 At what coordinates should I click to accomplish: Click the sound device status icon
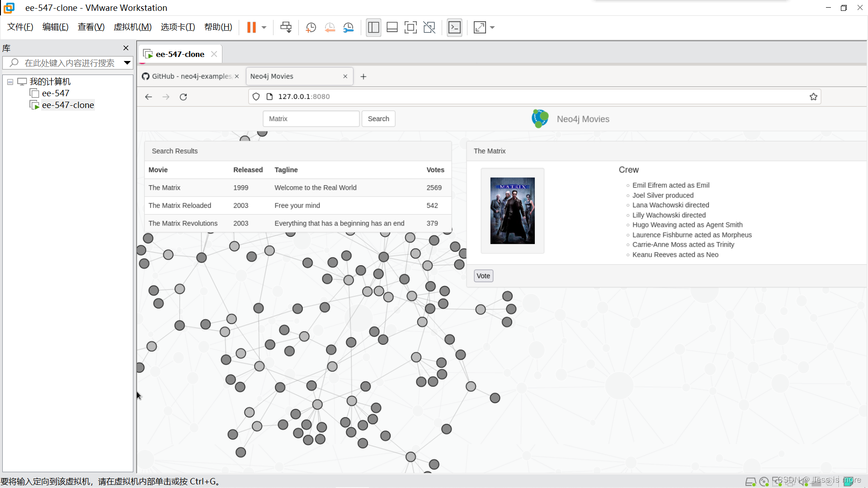point(803,482)
